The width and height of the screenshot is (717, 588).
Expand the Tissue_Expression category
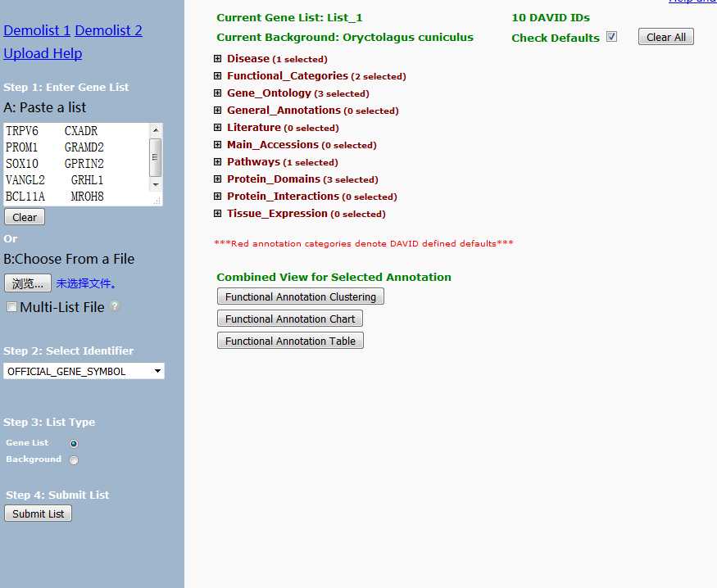(218, 214)
